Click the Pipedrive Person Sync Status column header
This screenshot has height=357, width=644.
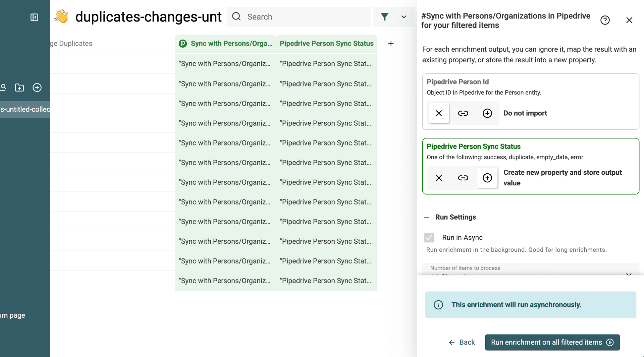pos(326,44)
